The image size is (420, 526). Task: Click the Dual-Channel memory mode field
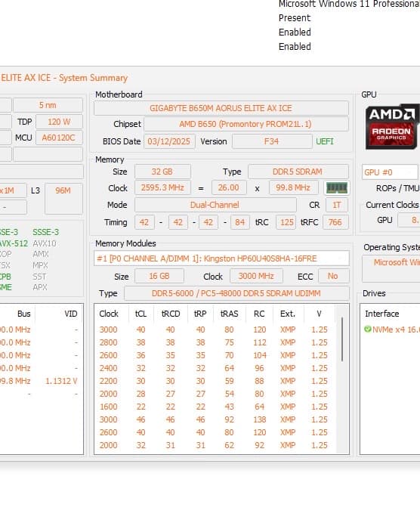pyautogui.click(x=215, y=205)
